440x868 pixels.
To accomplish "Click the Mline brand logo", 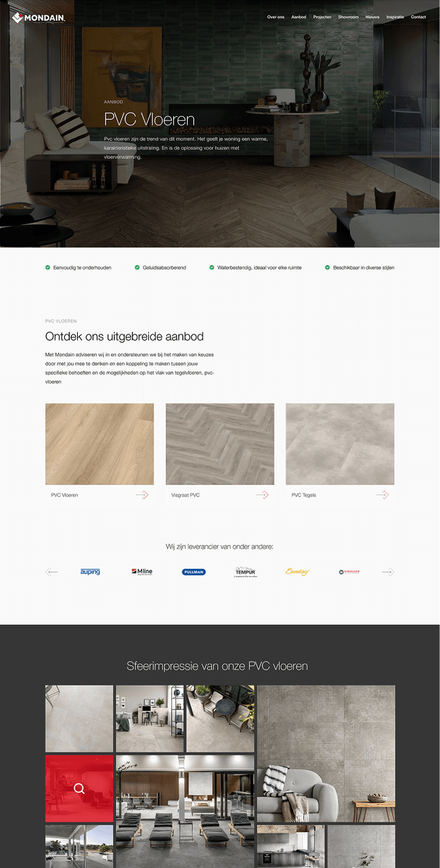I will coord(142,572).
